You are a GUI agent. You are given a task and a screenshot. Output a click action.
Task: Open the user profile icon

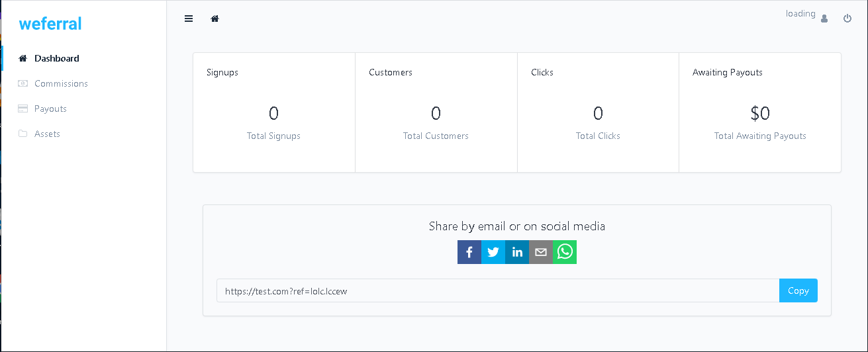824,19
